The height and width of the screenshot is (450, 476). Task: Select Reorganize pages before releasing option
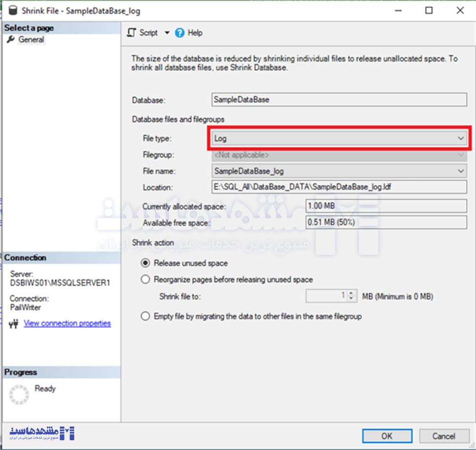pyautogui.click(x=145, y=279)
